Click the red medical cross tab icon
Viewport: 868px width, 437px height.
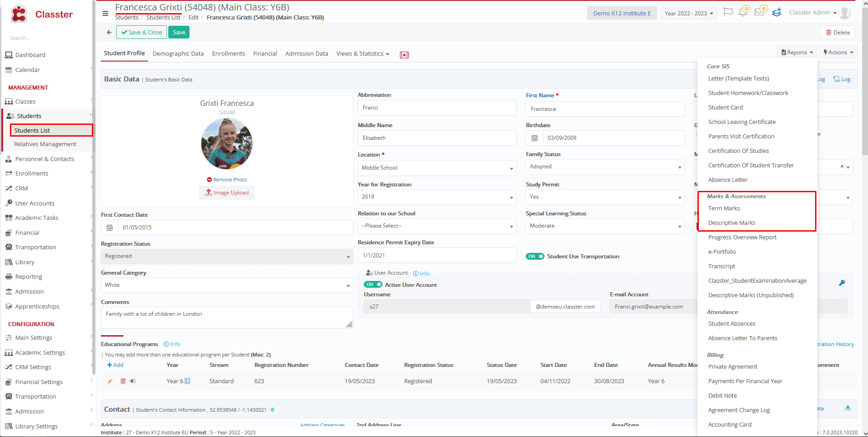[x=404, y=55]
